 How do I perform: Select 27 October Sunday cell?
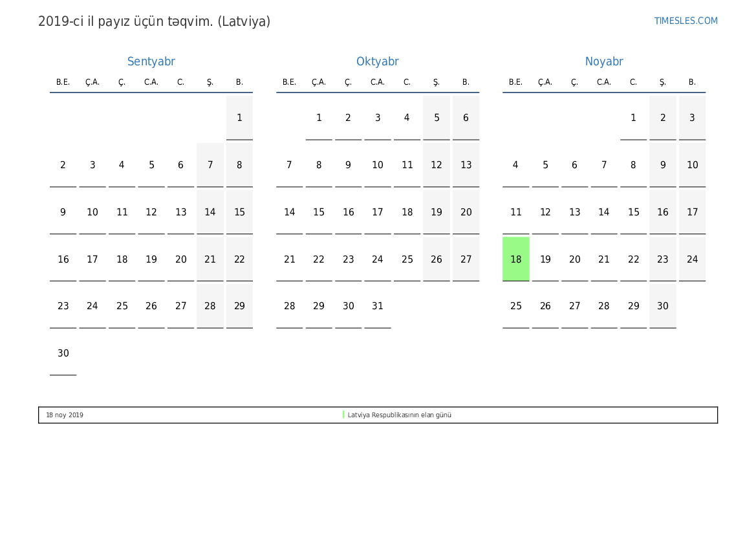466,259
